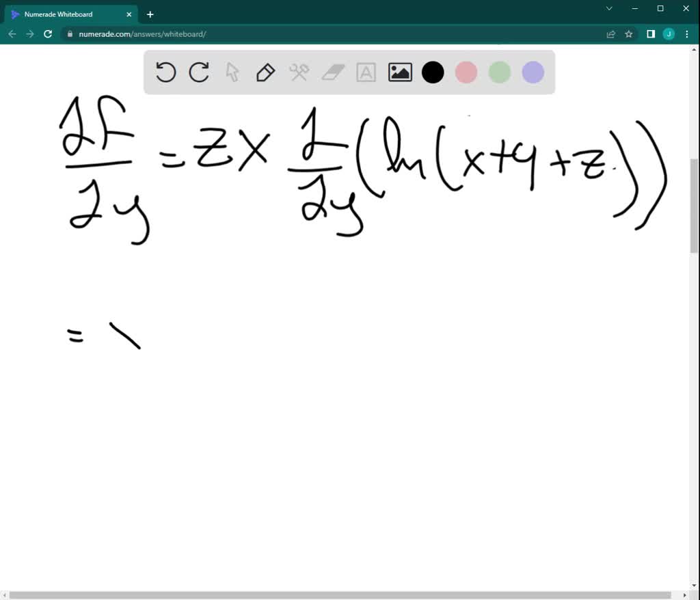Screen dimensions: 700x600
Task: Select the pointer selection tool
Action: tap(232, 72)
